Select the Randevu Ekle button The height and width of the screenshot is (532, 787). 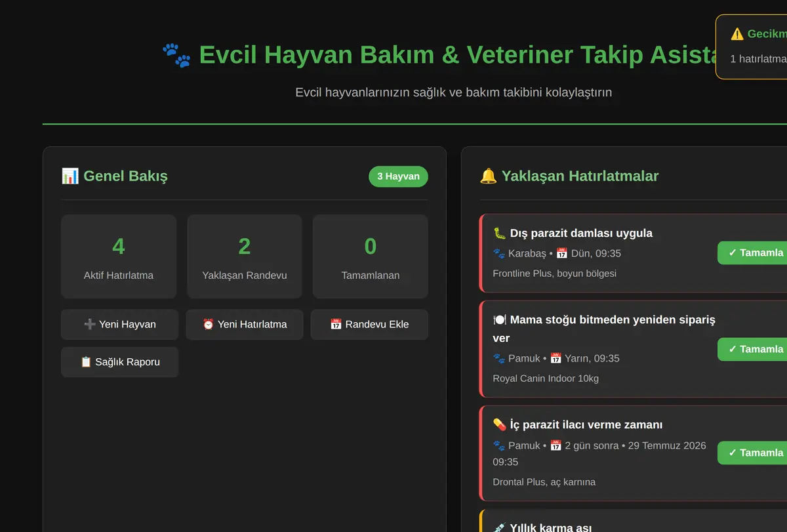[x=369, y=325]
